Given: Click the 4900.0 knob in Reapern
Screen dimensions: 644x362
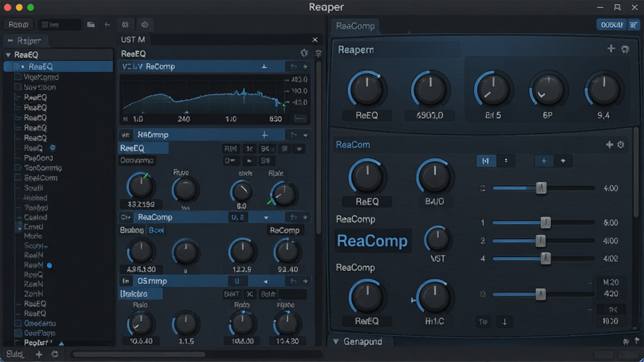Looking at the screenshot, I should click(x=430, y=89).
